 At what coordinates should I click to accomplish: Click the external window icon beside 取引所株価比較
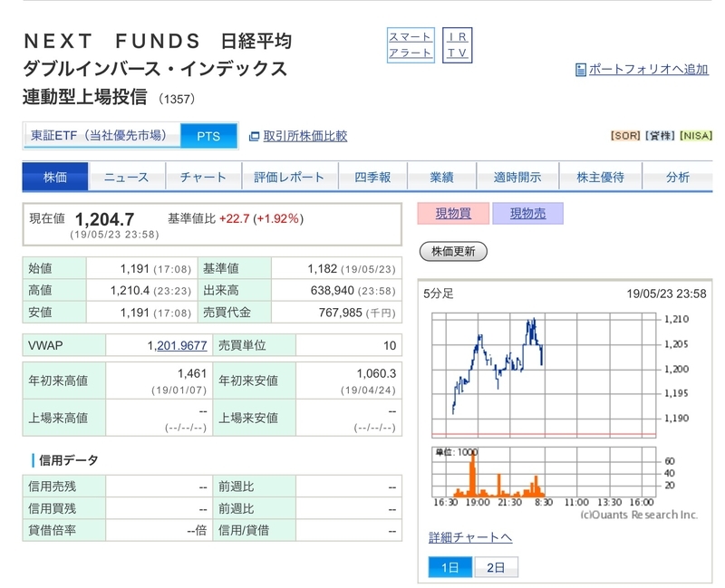point(254,137)
